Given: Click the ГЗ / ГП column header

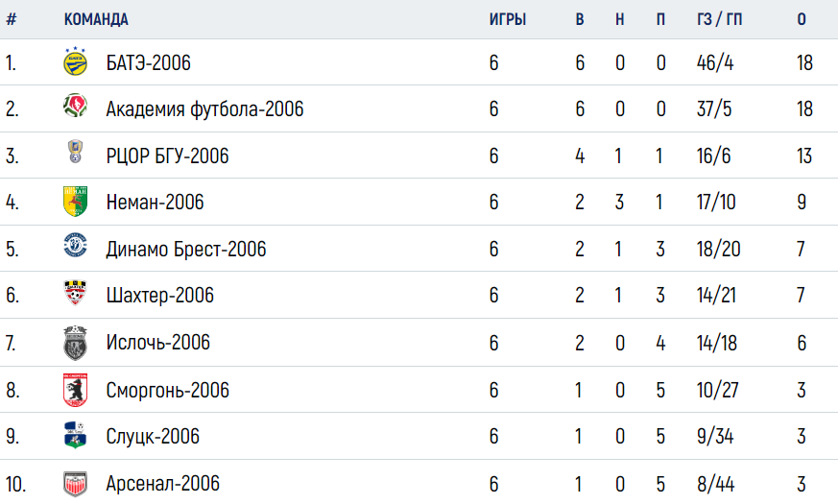Looking at the screenshot, I should (x=719, y=20).
